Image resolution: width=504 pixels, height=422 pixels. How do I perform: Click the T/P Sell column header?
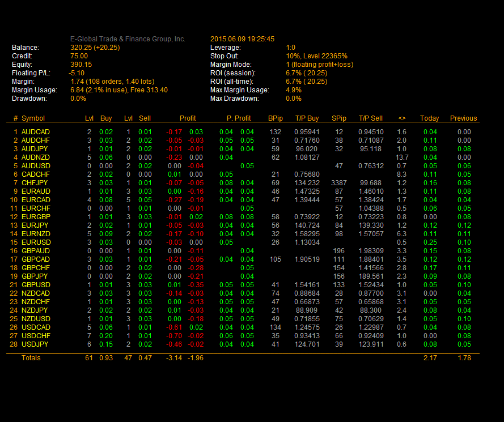pyautogui.click(x=370, y=118)
